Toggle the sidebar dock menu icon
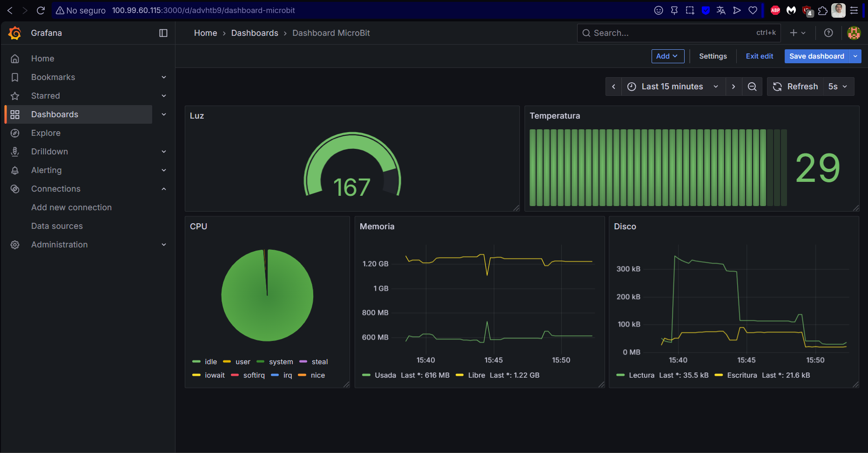The image size is (868, 453). coord(163,33)
